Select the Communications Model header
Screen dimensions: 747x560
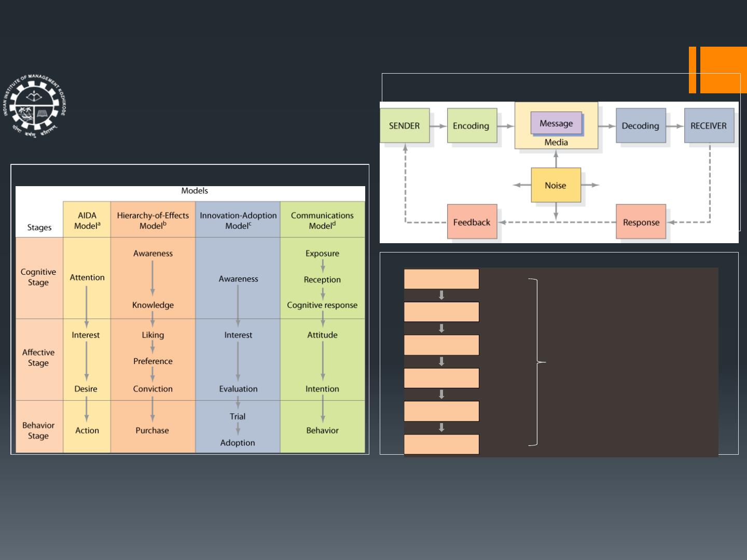(322, 220)
